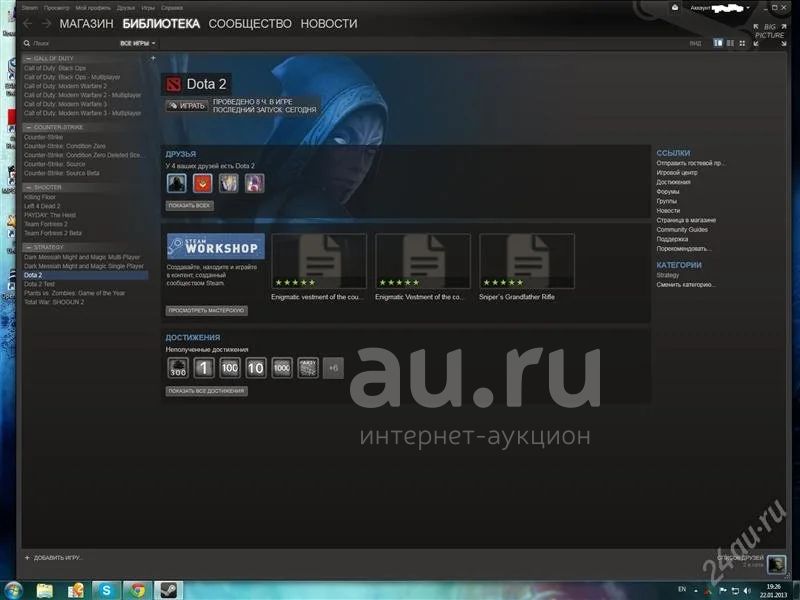Open the Windows Start menu

click(x=13, y=591)
